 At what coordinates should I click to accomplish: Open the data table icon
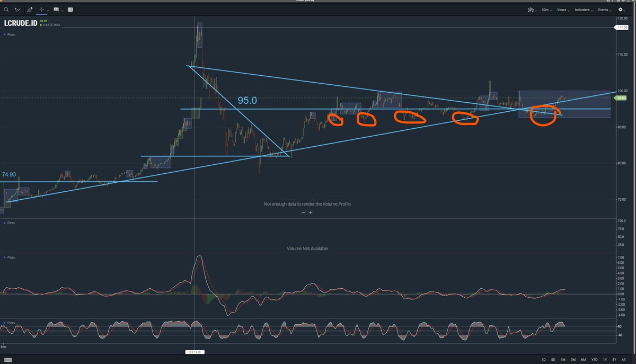click(x=71, y=10)
